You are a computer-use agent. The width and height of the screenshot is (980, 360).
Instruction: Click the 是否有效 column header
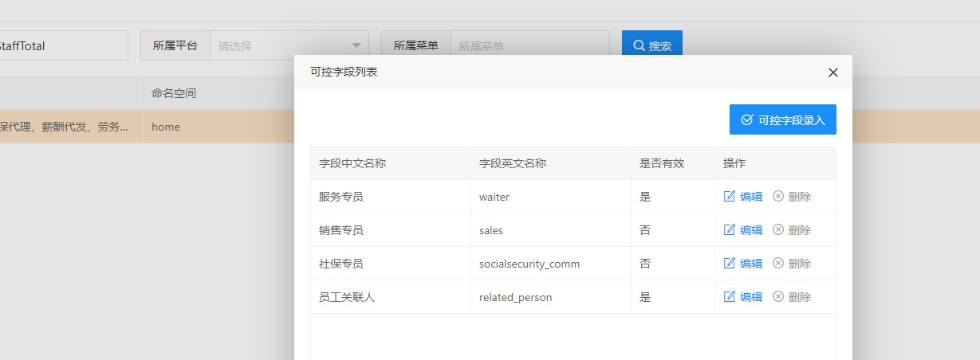pyautogui.click(x=662, y=163)
